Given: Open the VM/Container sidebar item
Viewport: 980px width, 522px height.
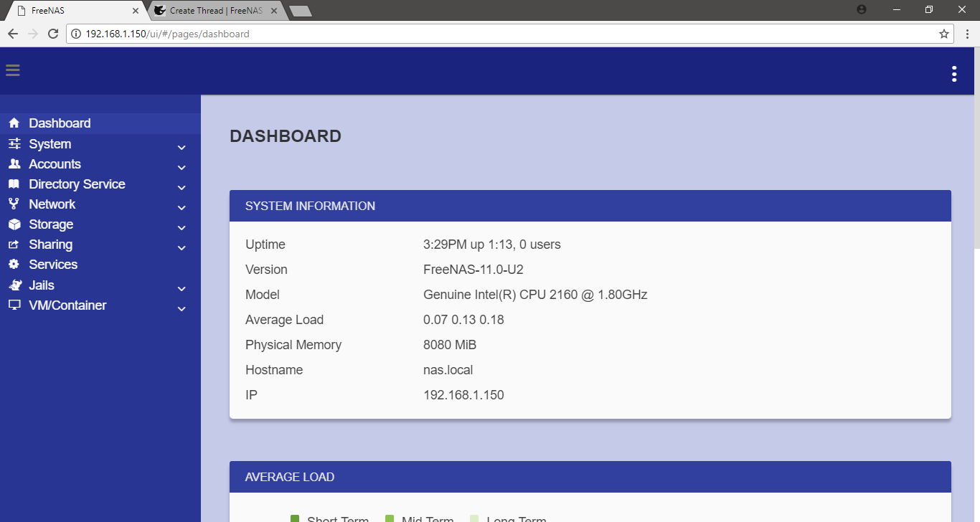Looking at the screenshot, I should tap(100, 305).
